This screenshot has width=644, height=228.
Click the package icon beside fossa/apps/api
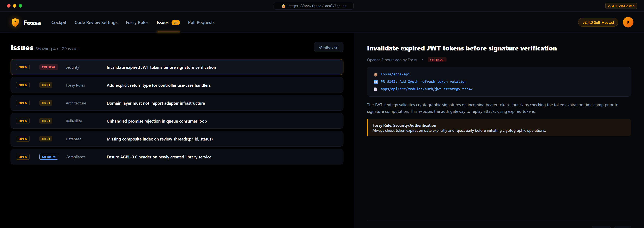pyautogui.click(x=375, y=74)
